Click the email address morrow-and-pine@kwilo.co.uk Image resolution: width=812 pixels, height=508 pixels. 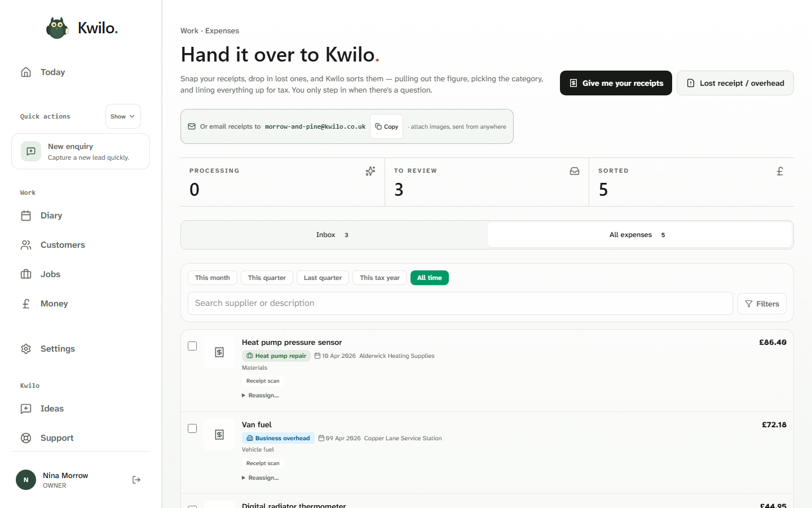coord(315,126)
